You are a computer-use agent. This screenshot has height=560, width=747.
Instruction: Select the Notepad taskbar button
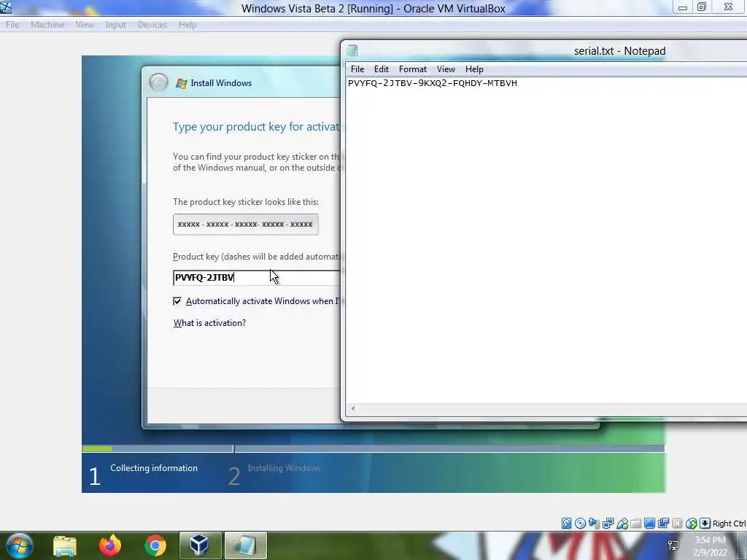[245, 545]
